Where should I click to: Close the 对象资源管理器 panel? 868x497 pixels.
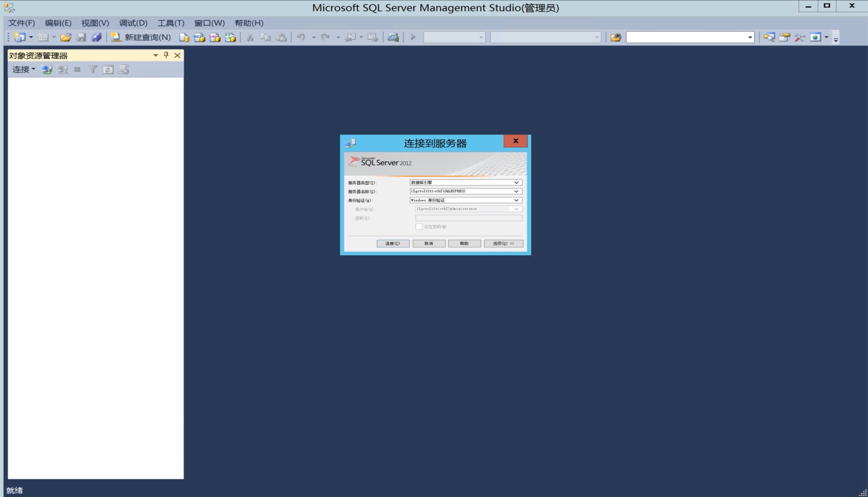(x=177, y=55)
